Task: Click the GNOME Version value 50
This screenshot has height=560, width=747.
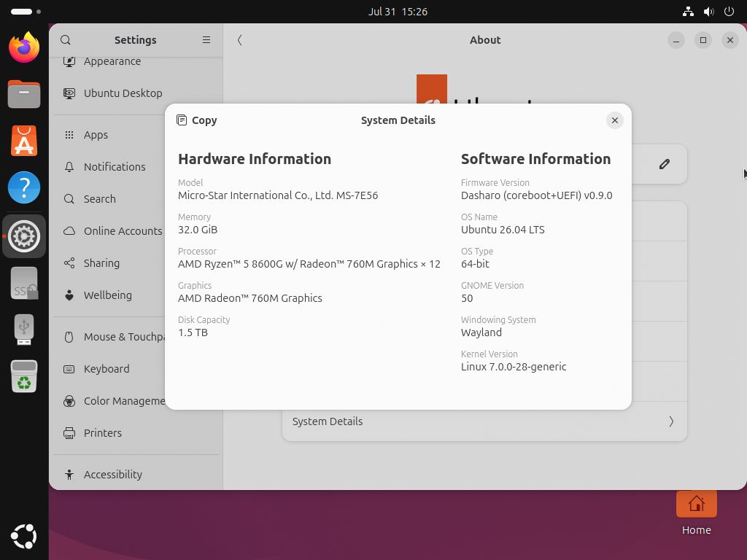Action: (467, 298)
